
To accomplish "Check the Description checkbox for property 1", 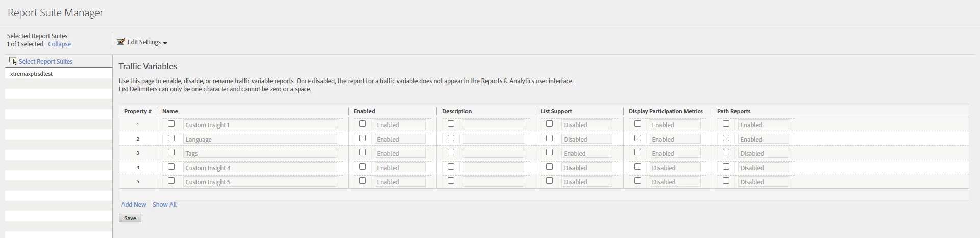I will (451, 124).
